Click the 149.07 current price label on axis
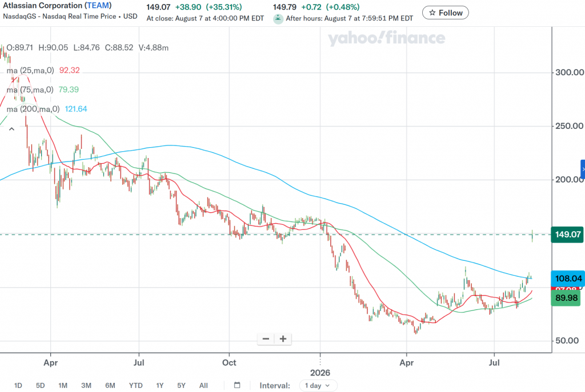 coord(567,235)
